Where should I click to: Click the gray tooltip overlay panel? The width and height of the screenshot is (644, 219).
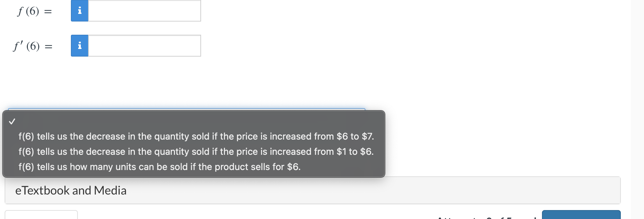[x=193, y=144]
